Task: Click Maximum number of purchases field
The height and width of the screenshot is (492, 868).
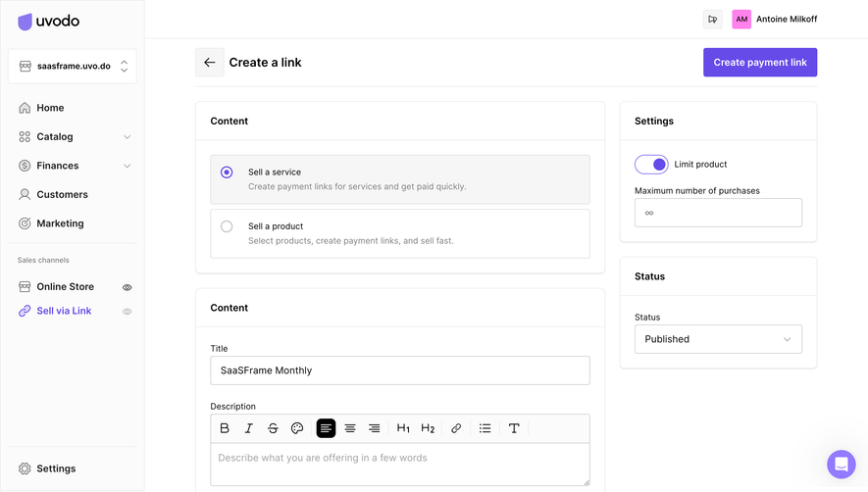Action: click(718, 213)
